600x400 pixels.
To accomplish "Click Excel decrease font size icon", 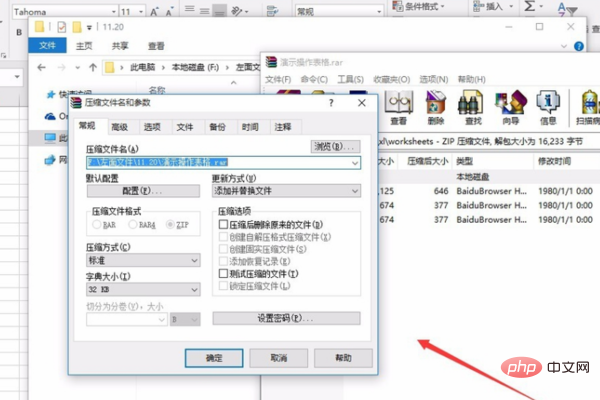I will point(170,11).
